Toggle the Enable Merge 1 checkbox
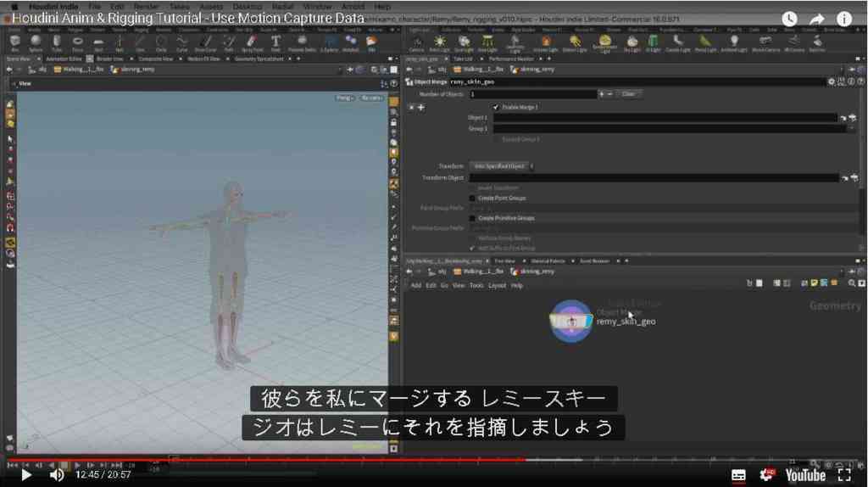The image size is (868, 487). 495,107
